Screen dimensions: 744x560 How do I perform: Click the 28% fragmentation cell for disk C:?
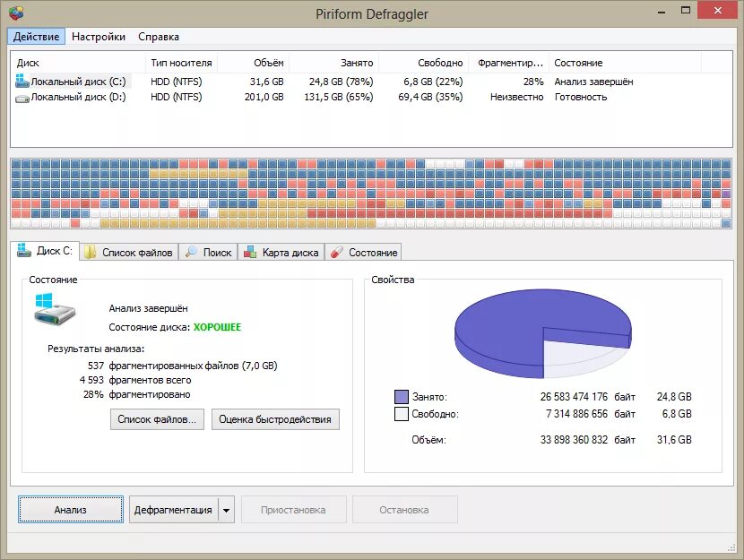pos(533,82)
